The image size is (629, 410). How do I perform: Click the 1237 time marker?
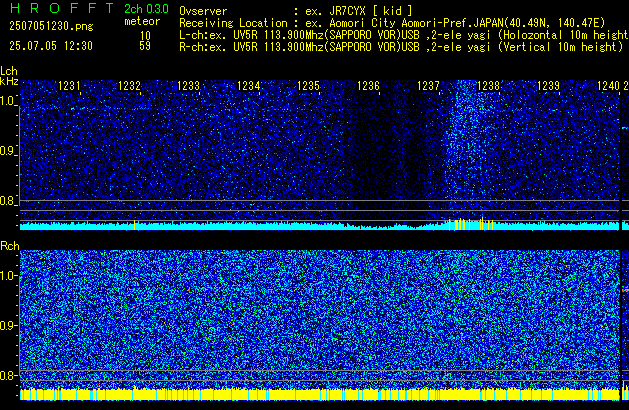click(x=428, y=86)
